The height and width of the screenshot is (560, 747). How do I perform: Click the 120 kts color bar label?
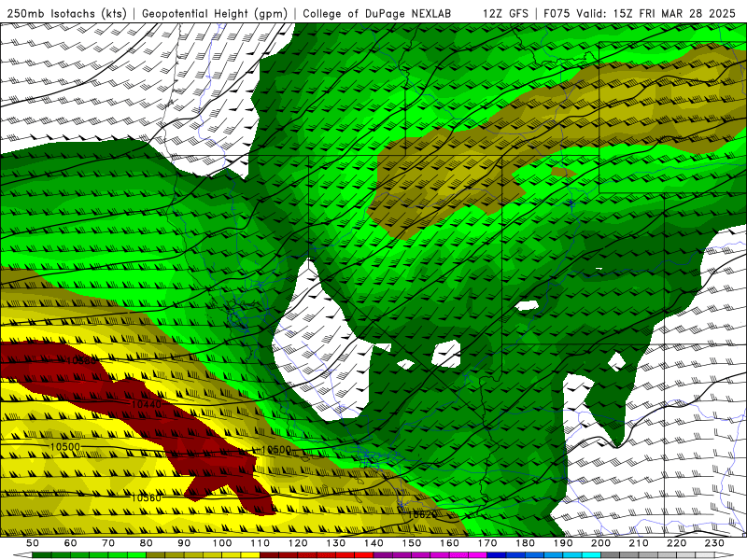[298, 543]
